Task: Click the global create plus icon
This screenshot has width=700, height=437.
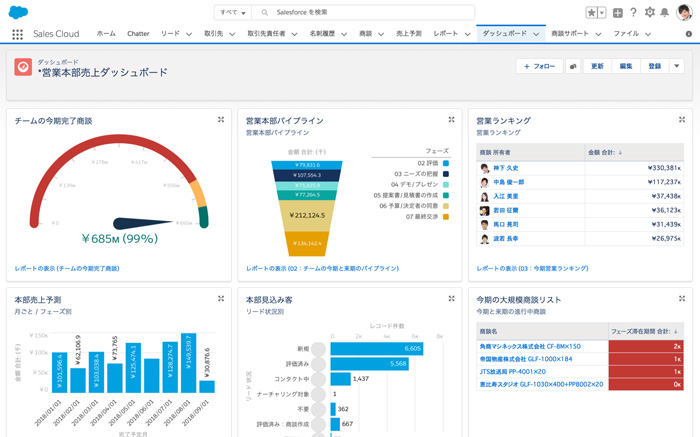Action: click(617, 13)
